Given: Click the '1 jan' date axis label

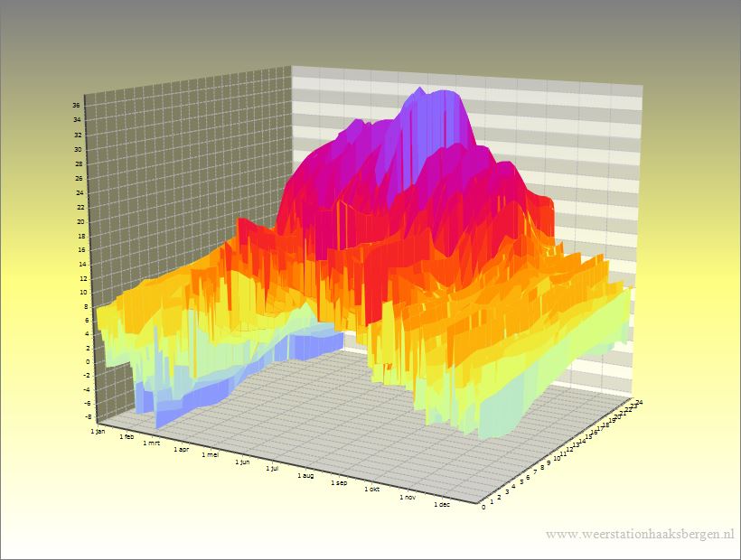Looking at the screenshot, I should pyautogui.click(x=98, y=431).
